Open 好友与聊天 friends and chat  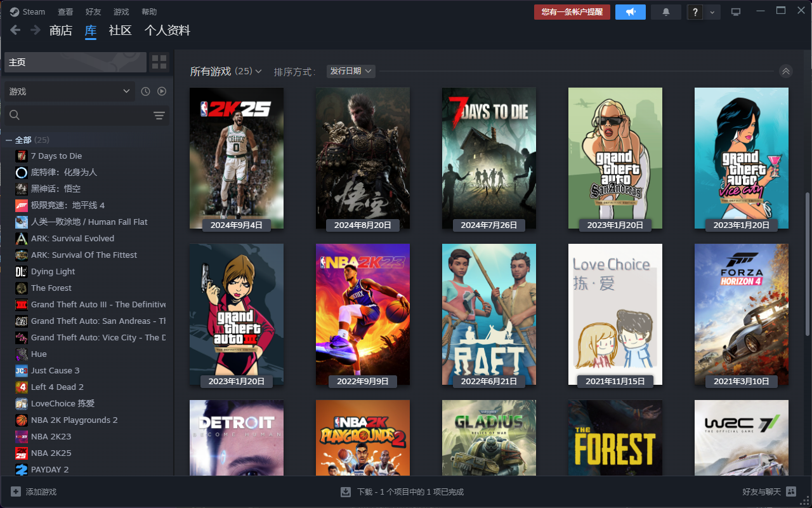click(x=769, y=491)
